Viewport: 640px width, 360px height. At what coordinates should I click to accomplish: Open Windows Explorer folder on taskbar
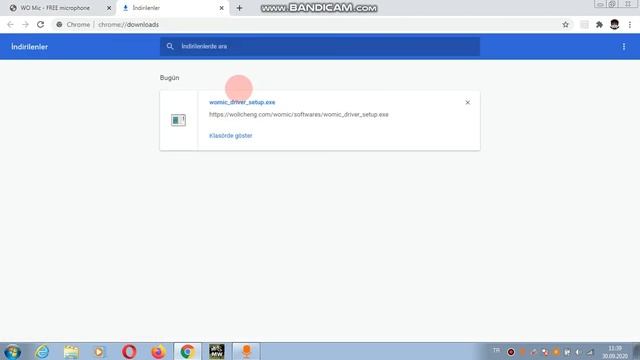pos(71,351)
